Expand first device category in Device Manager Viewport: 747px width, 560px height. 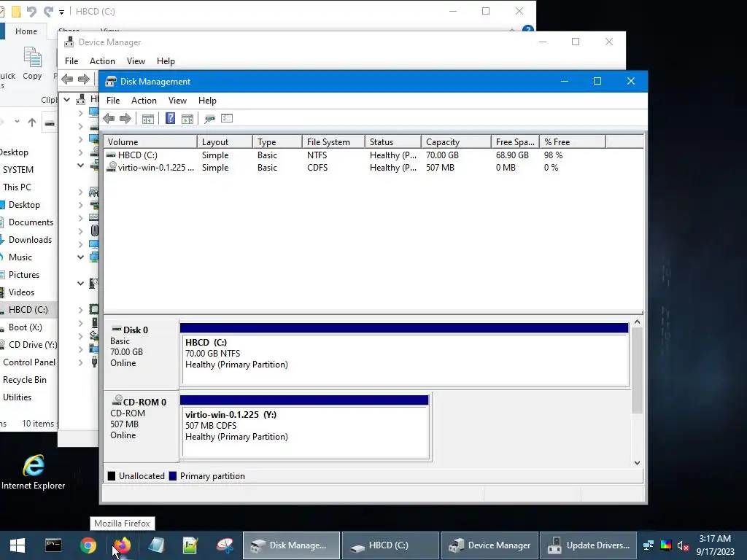click(x=80, y=113)
